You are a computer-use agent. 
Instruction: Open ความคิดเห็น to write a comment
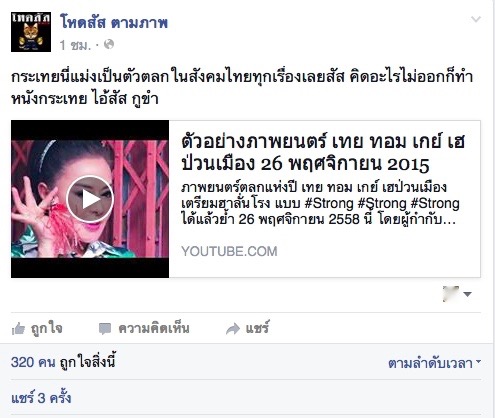coord(144,328)
